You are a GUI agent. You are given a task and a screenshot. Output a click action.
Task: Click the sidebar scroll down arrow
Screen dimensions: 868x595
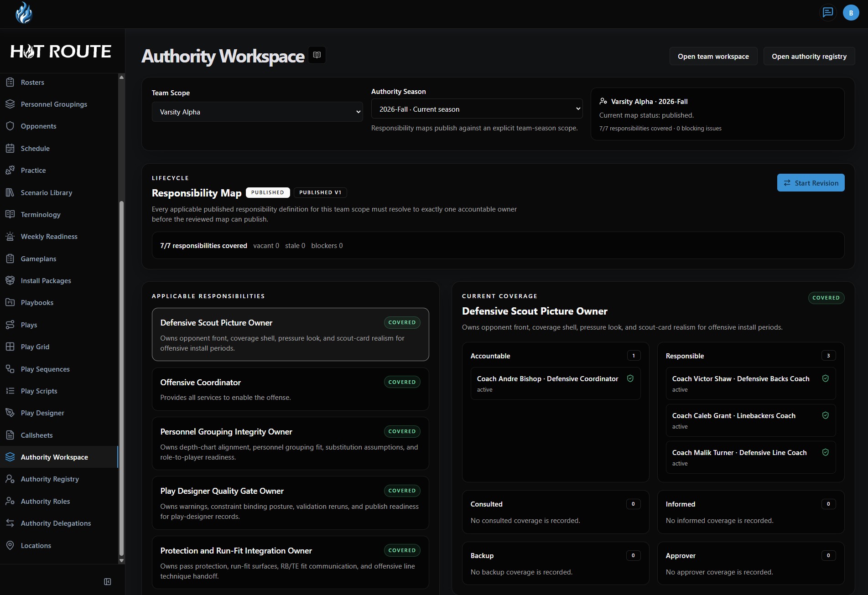pyautogui.click(x=121, y=560)
